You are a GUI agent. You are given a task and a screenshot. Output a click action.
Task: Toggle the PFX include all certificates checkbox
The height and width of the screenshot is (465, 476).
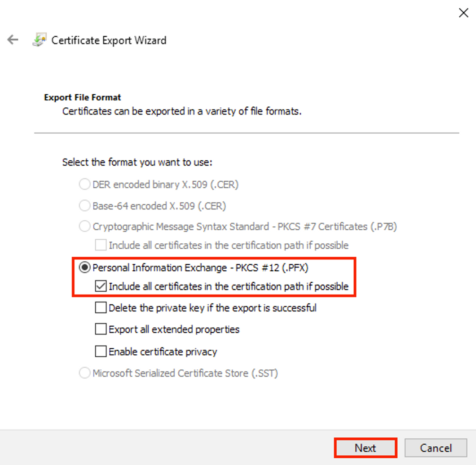pos(101,286)
